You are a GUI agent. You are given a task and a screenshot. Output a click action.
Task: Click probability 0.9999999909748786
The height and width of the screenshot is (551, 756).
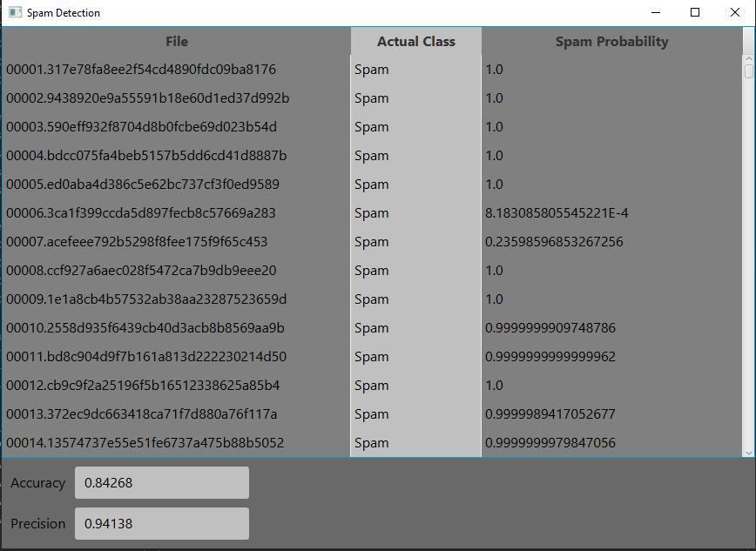pyautogui.click(x=550, y=328)
